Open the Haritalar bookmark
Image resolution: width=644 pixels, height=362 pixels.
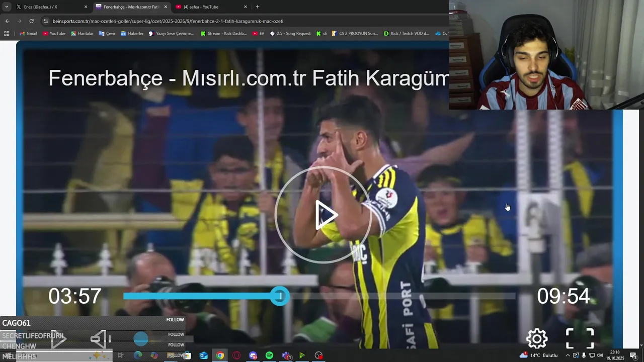click(x=82, y=34)
